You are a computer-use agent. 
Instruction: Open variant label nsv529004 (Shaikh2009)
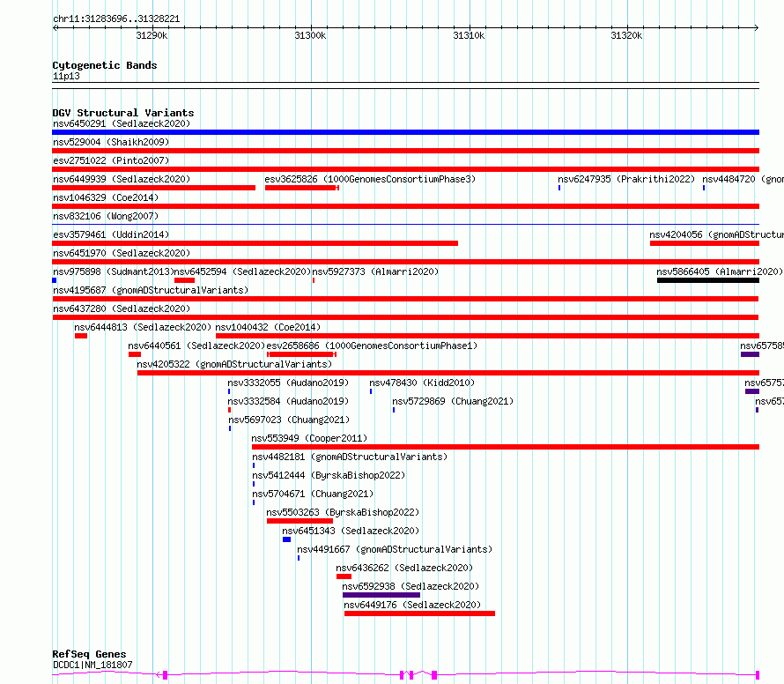[111, 142]
